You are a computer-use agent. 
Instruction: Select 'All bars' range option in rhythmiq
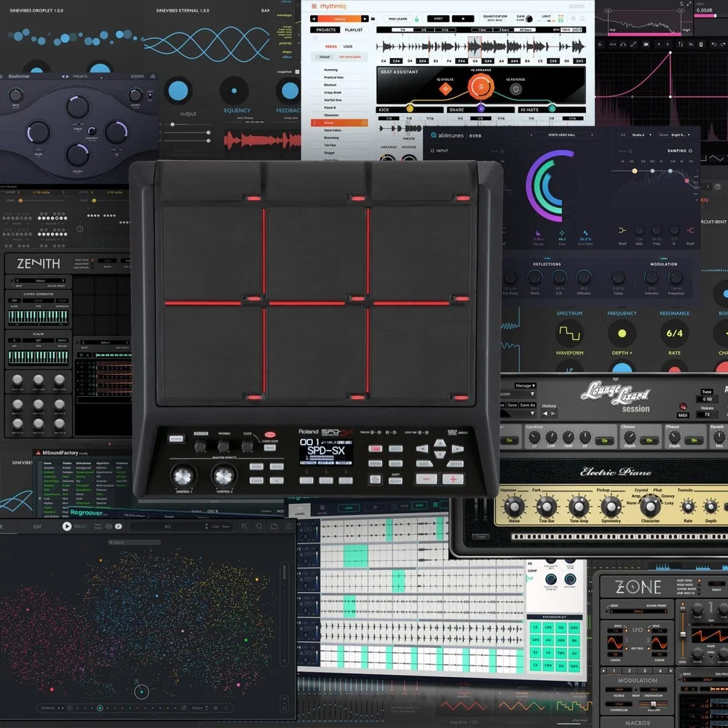pos(526,30)
